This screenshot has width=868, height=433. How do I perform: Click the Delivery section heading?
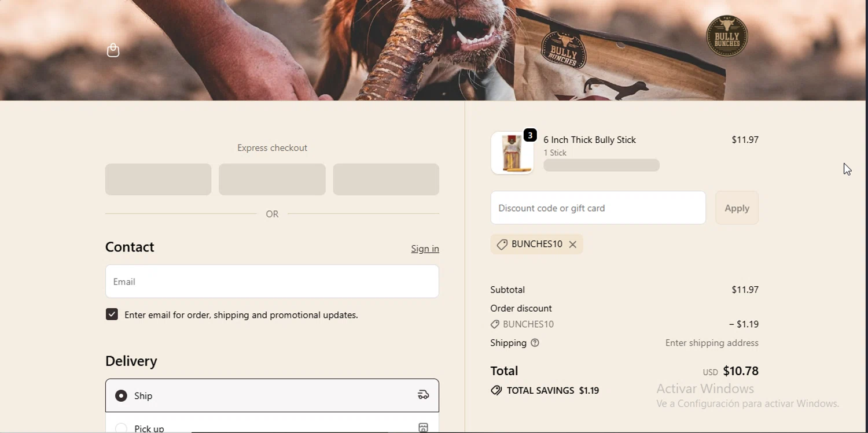pyautogui.click(x=131, y=361)
